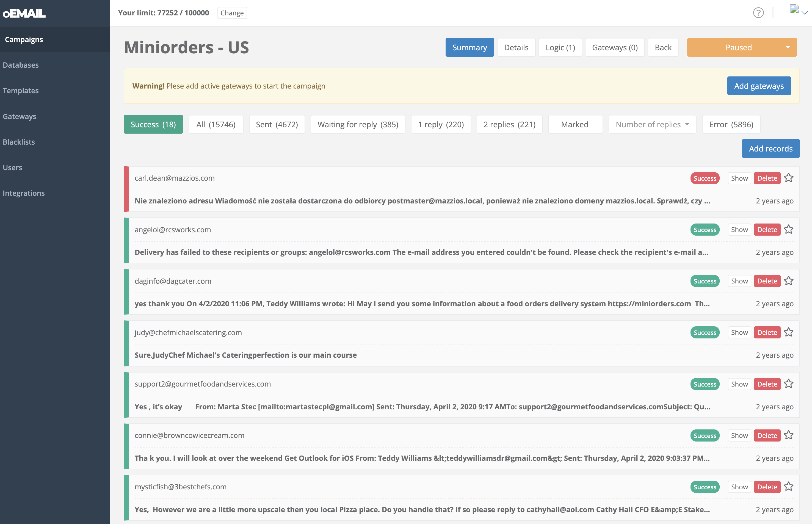
Task: Click the help question mark icon
Action: tap(758, 13)
